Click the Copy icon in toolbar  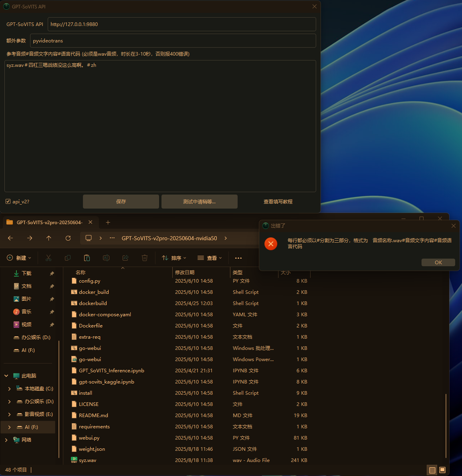[x=67, y=258]
